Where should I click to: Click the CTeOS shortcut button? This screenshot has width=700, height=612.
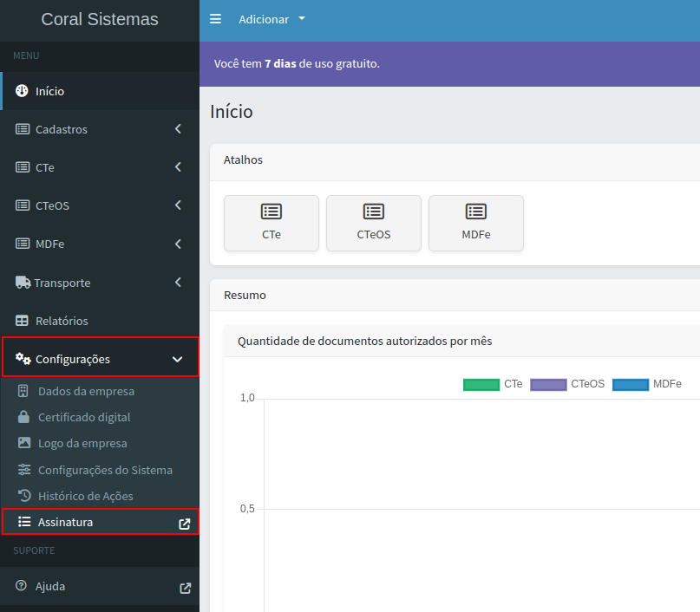[374, 223]
